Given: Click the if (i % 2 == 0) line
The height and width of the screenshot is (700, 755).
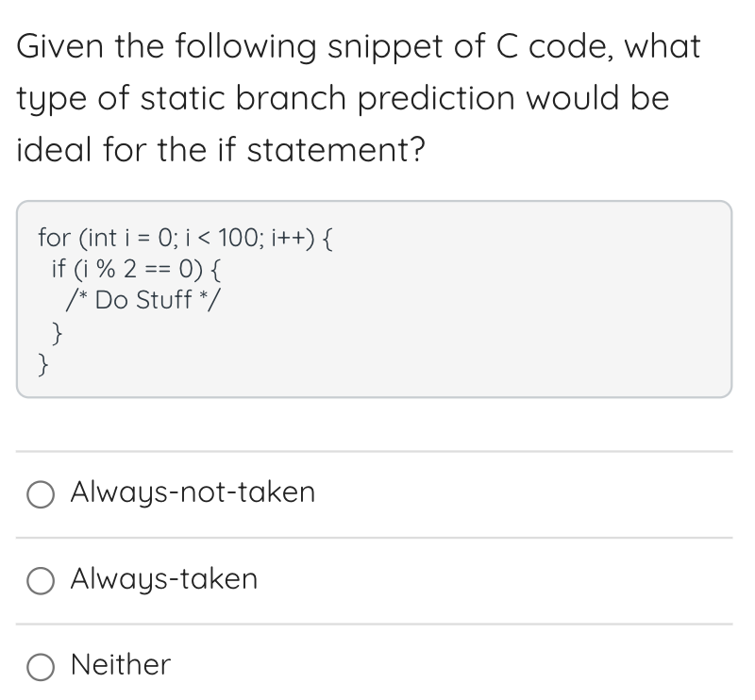Looking at the screenshot, I should click(136, 269).
